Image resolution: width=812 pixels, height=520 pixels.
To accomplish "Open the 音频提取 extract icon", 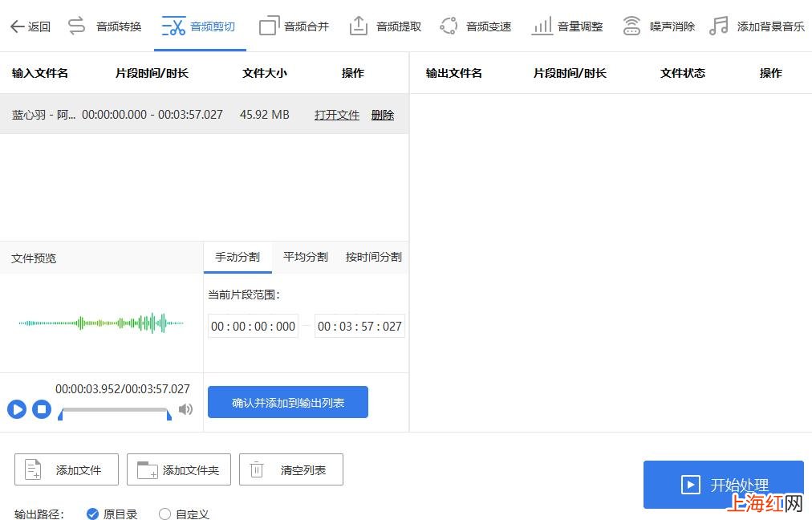I will click(359, 26).
